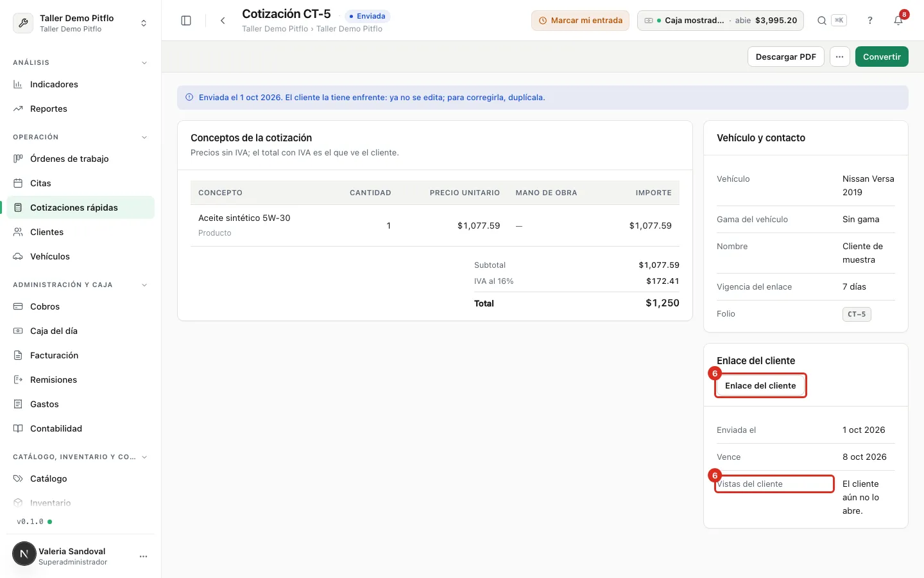The image size is (924, 578).
Task: Collapse the ADMINISTRACIÓN Y CAJA section
Action: (x=144, y=285)
